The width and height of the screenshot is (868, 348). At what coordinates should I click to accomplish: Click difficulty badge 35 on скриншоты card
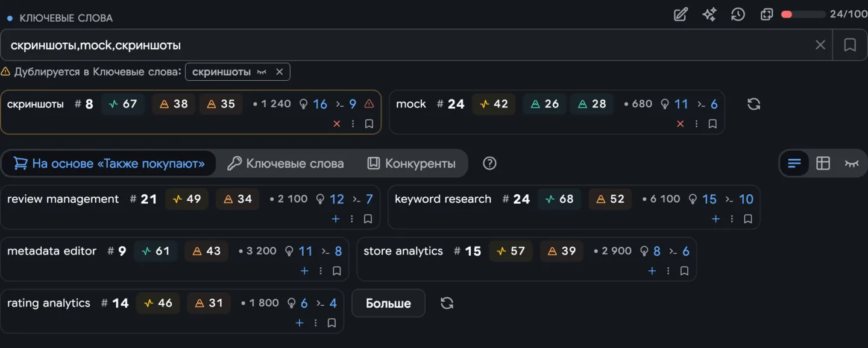pos(221,104)
